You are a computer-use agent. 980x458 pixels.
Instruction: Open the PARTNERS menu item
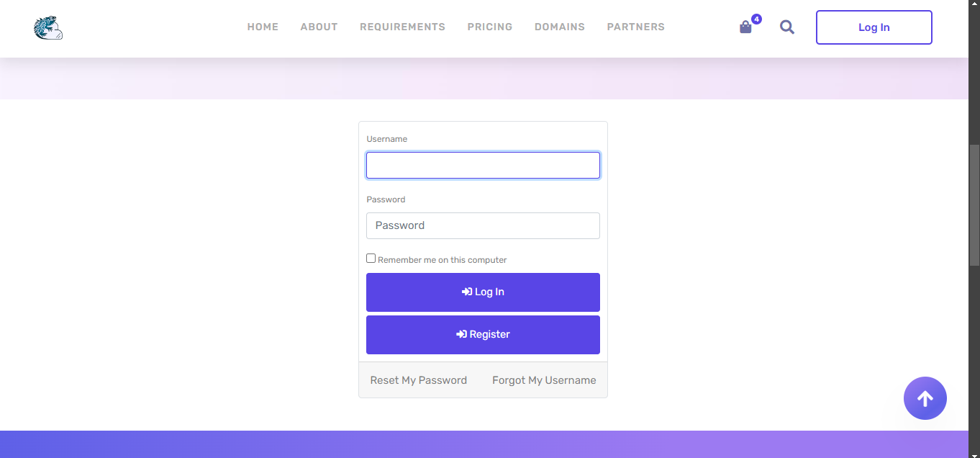click(x=635, y=27)
